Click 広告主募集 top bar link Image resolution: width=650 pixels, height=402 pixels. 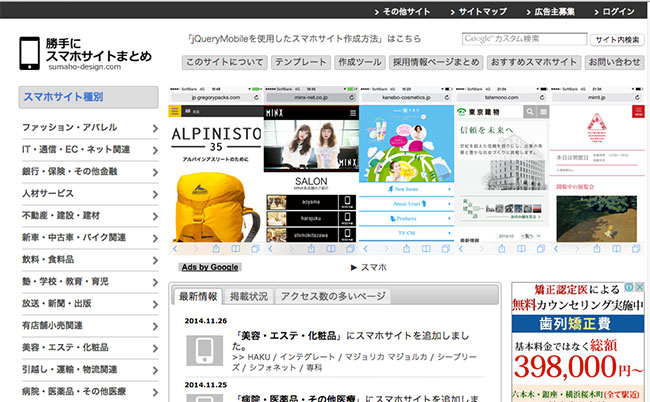pyautogui.click(x=551, y=12)
